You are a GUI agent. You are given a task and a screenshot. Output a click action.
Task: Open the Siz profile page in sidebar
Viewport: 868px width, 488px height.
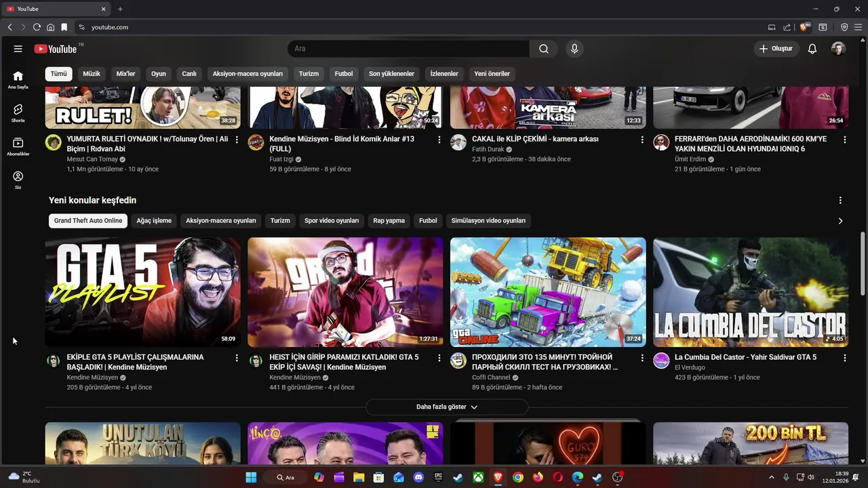(x=18, y=180)
